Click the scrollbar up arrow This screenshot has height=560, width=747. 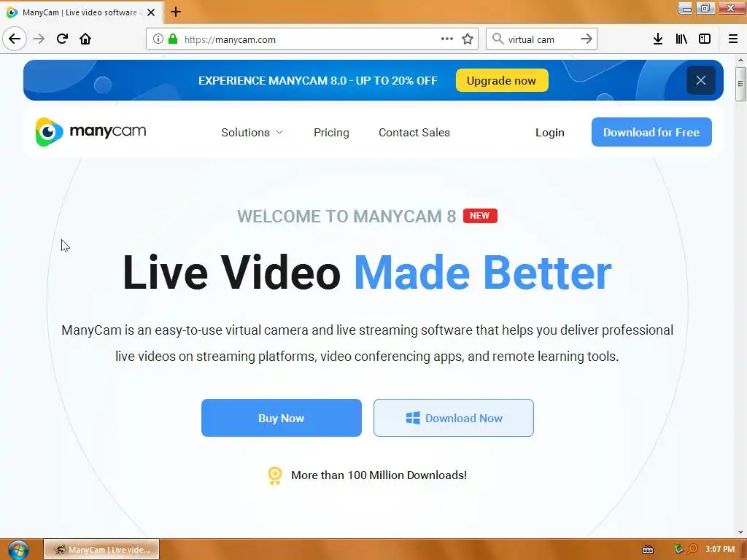(x=740, y=60)
